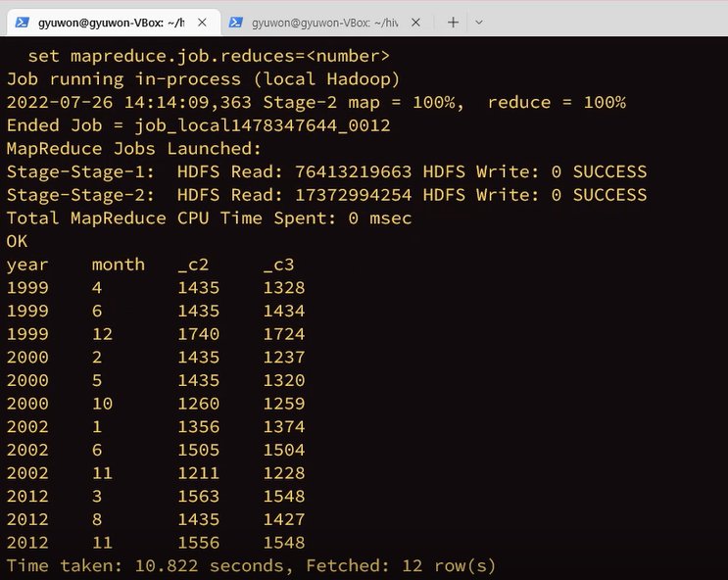This screenshot has height=580, width=728.
Task: Click month value 12 in 1999 row
Action: pos(102,334)
